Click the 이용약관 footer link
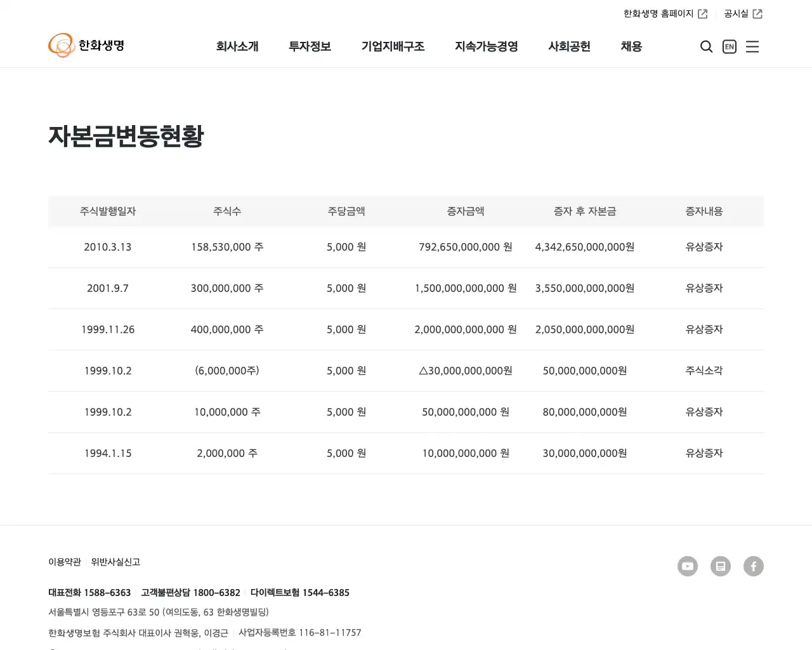The image size is (812, 650). pos(64,562)
